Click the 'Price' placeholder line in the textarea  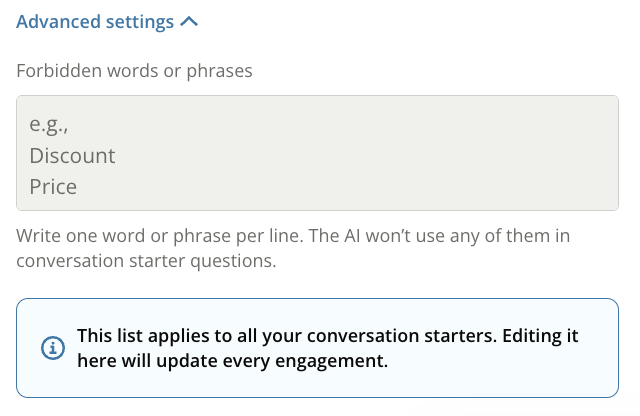(53, 186)
